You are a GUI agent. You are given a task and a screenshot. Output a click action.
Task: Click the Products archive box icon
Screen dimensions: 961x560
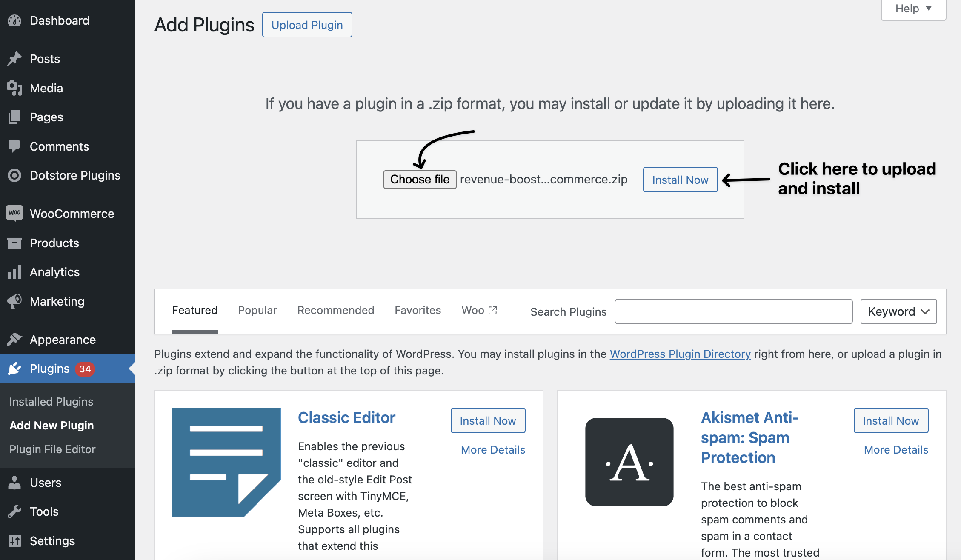(x=14, y=243)
